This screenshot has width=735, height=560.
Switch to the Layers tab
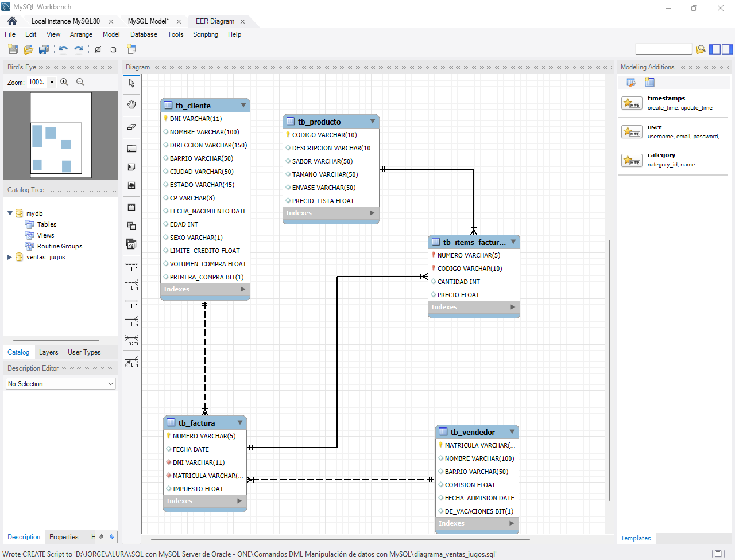(49, 352)
